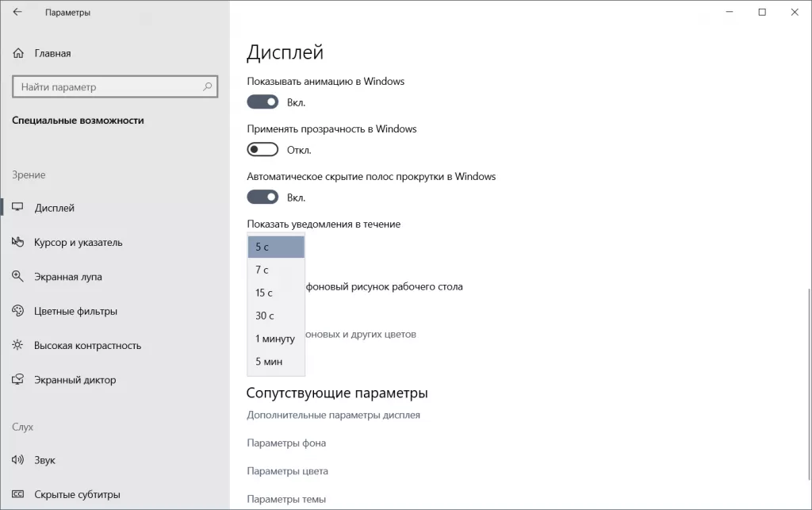Click the Слух group heading
812x510 pixels.
tap(22, 428)
